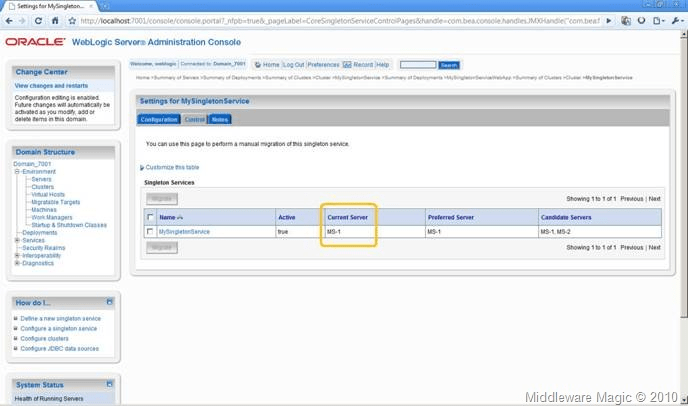Click Next link above the table
This screenshot has width=688, height=406.
(655, 199)
